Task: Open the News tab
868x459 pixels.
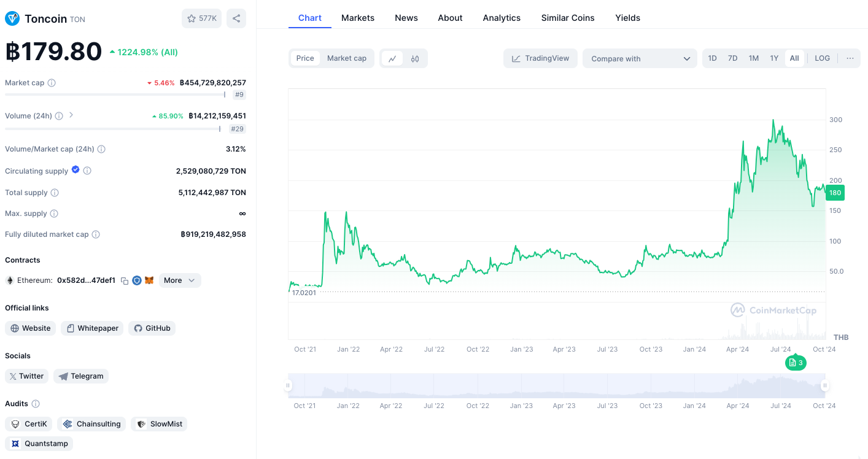Action: [x=406, y=18]
